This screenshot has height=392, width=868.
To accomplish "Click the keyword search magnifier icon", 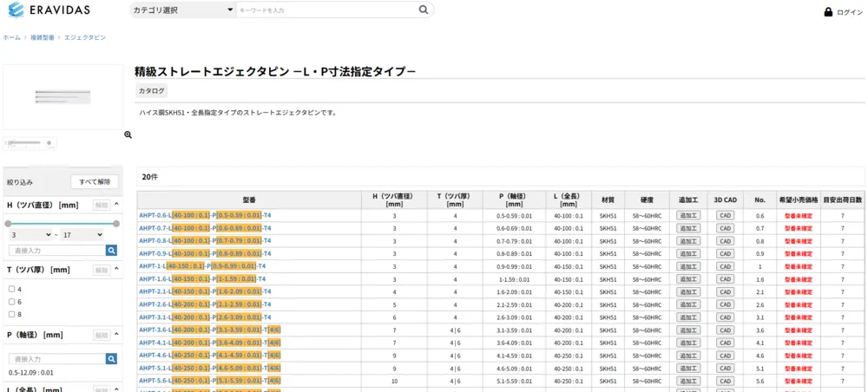I will tap(424, 10).
